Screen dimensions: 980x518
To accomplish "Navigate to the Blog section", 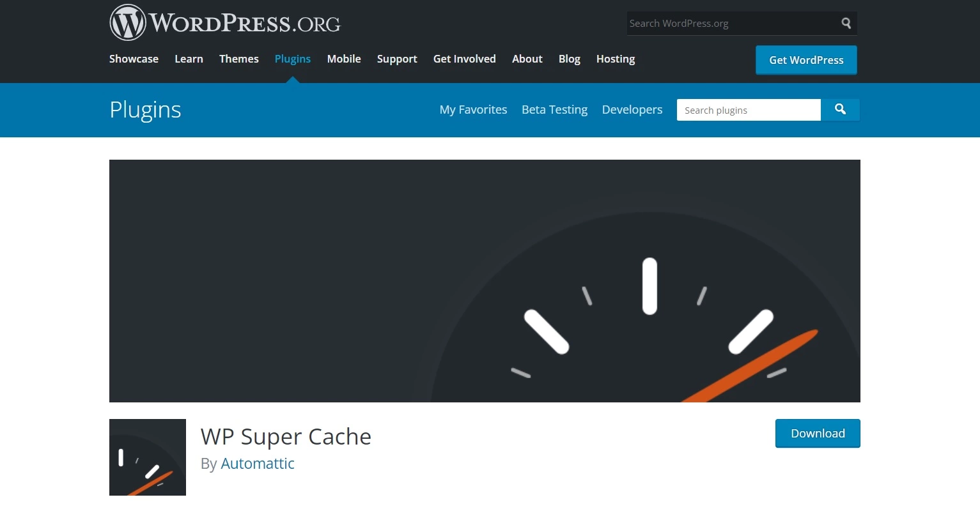I will [569, 59].
